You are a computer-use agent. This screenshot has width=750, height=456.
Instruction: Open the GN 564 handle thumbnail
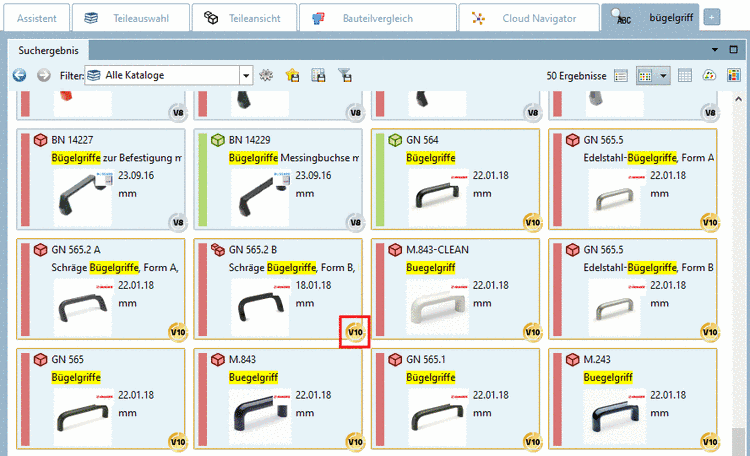pos(437,197)
